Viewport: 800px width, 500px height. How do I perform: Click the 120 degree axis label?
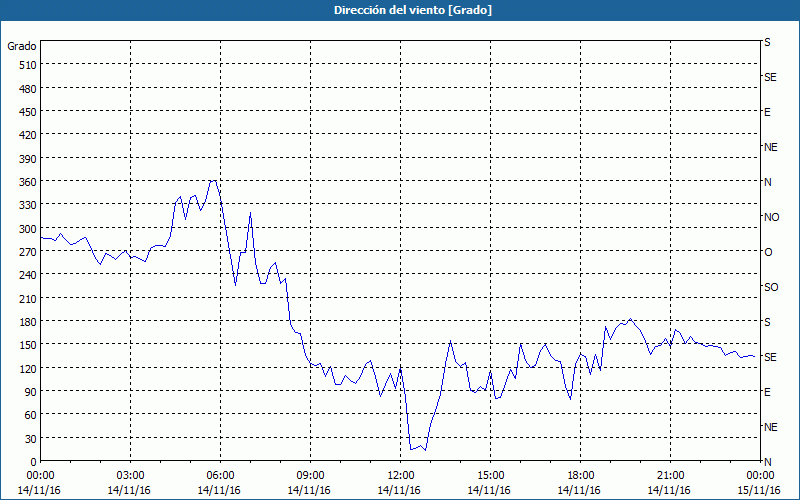[x=27, y=369]
